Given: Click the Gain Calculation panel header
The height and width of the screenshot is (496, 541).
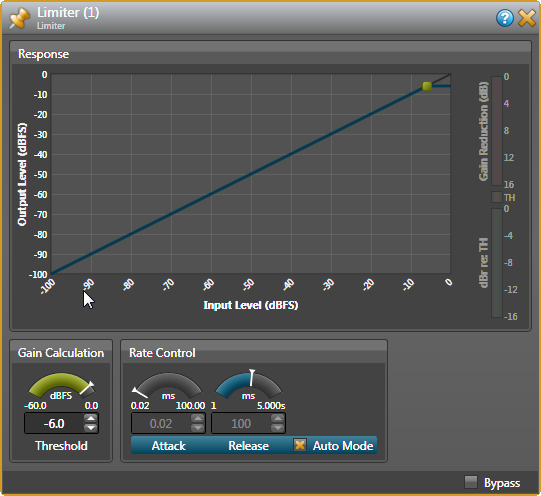Looking at the screenshot, I should pos(61,353).
